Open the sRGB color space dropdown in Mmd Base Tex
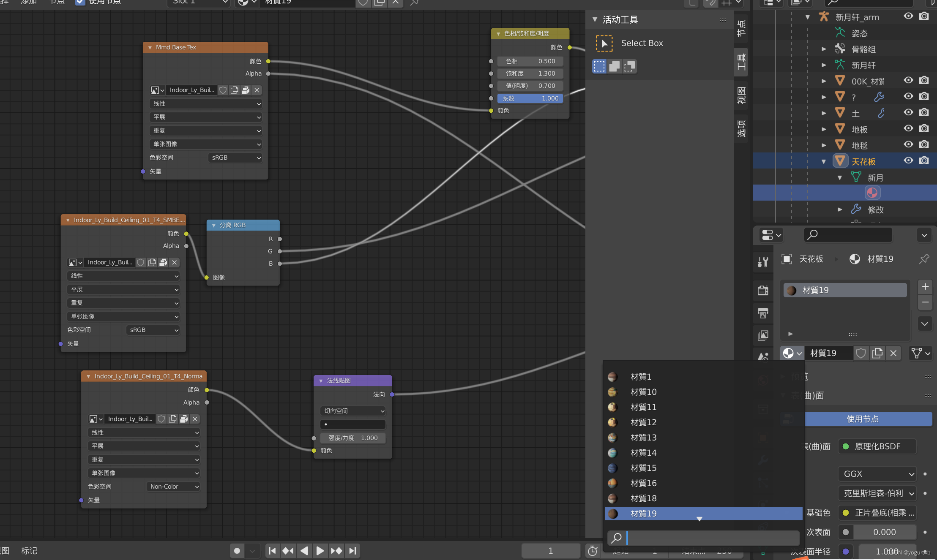 [x=235, y=158]
